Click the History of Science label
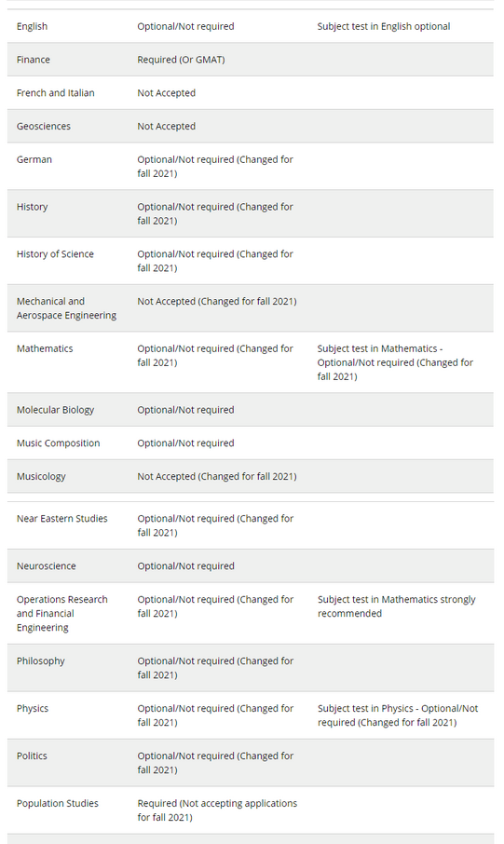The width and height of the screenshot is (504, 844). pyautogui.click(x=55, y=254)
